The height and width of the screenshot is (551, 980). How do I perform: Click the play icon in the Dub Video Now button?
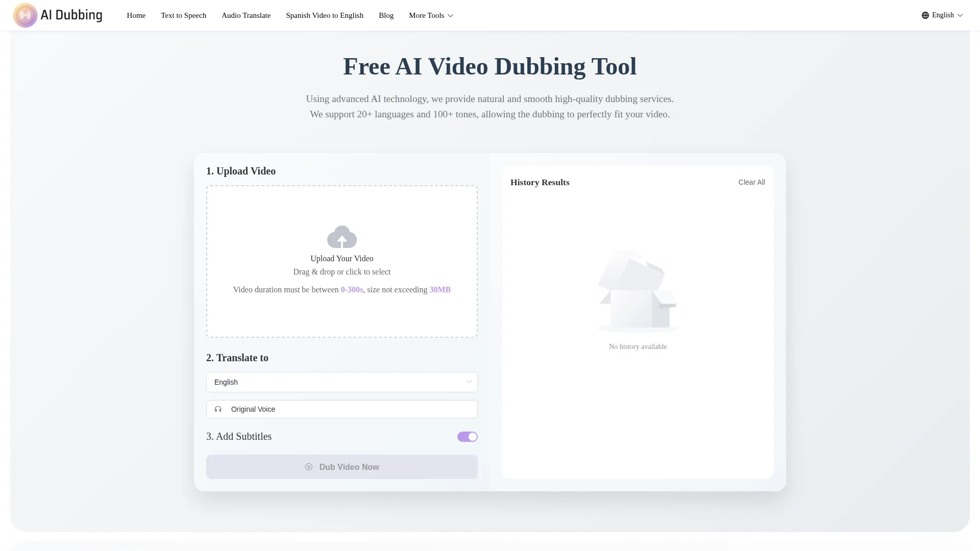pos(309,467)
